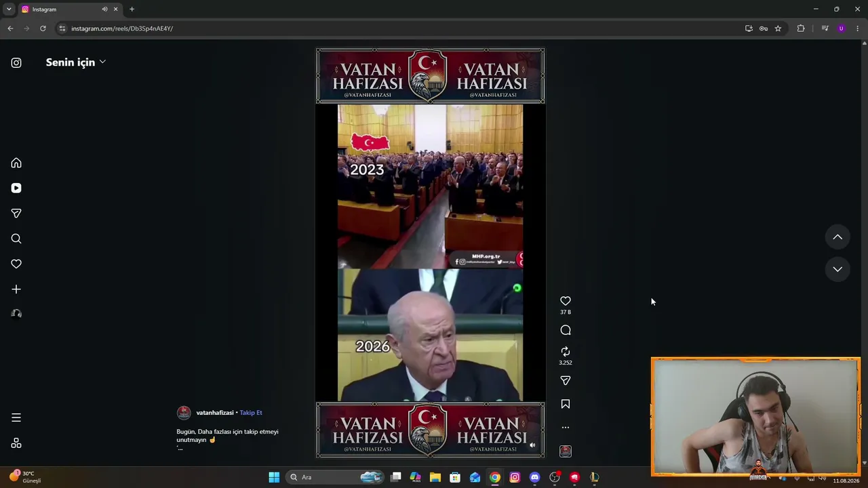The width and height of the screenshot is (868, 488).
Task: Open the reel comments bubble
Action: pos(566,330)
